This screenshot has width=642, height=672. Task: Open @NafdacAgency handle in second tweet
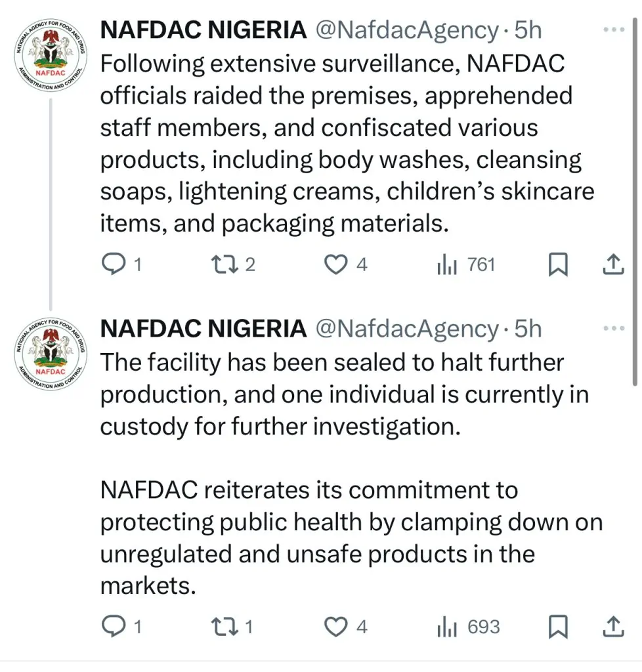407,328
